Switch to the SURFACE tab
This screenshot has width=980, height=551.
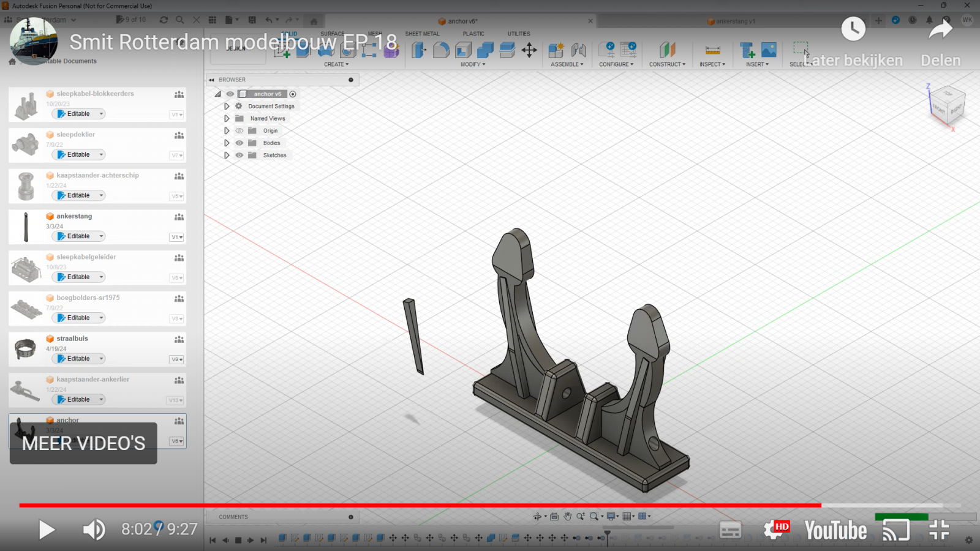pyautogui.click(x=332, y=34)
